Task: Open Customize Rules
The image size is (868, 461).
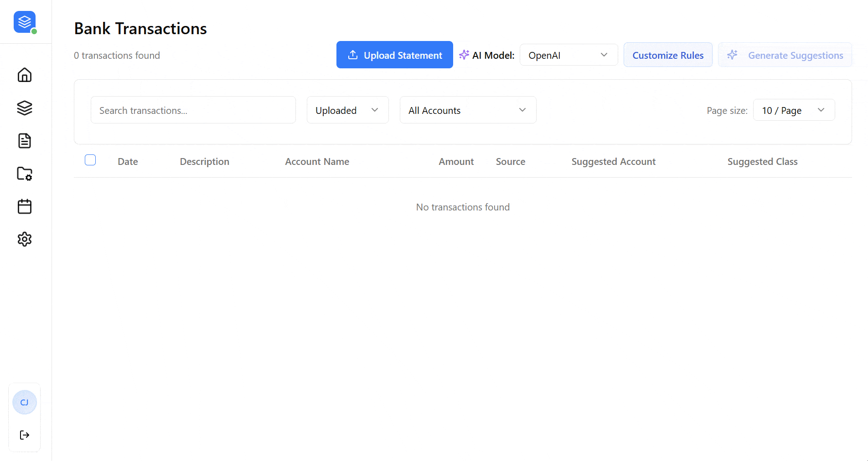Action: pos(667,55)
